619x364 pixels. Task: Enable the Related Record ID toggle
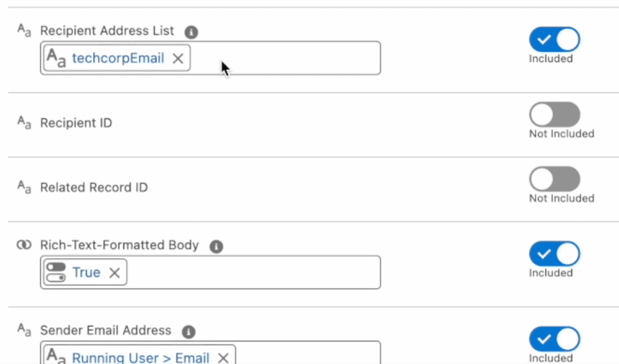point(554,179)
